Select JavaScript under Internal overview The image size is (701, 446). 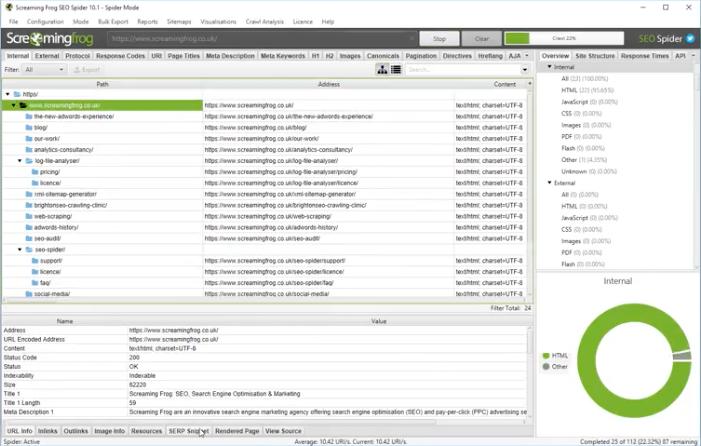click(x=589, y=102)
